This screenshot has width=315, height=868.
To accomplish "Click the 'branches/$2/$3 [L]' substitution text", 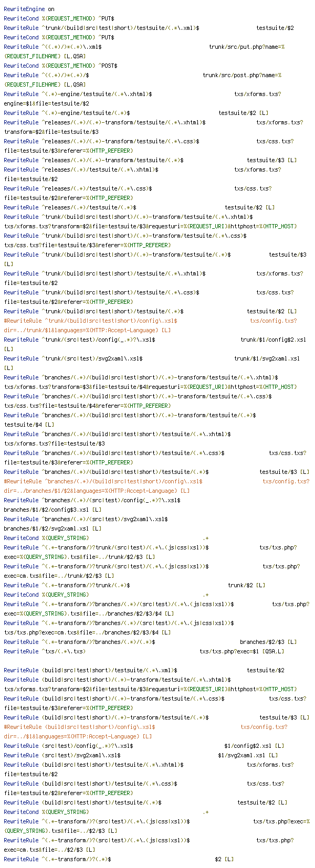I will point(269,642).
